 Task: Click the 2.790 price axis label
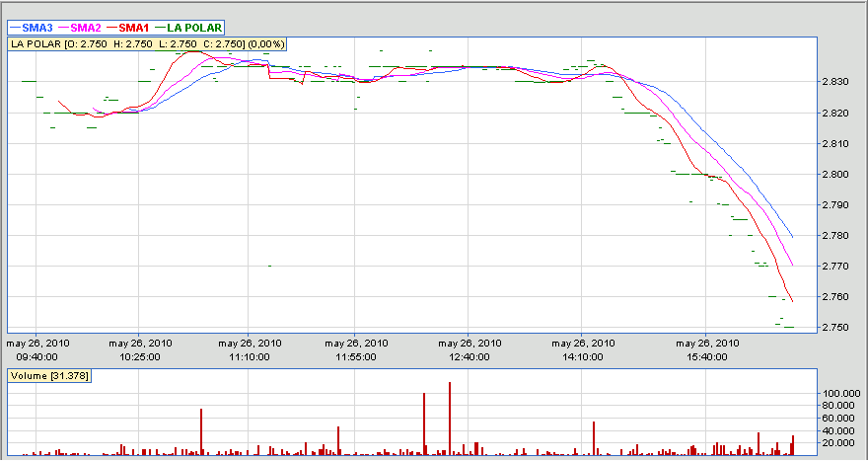pos(837,205)
